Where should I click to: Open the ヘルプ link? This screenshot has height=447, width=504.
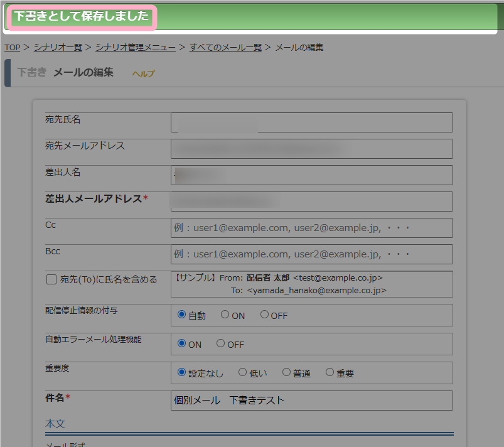tap(143, 73)
